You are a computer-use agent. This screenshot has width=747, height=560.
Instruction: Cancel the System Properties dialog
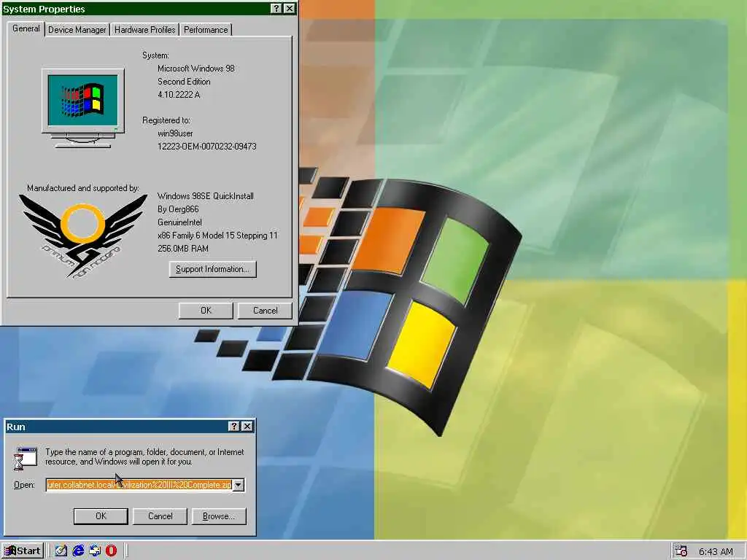pos(265,311)
